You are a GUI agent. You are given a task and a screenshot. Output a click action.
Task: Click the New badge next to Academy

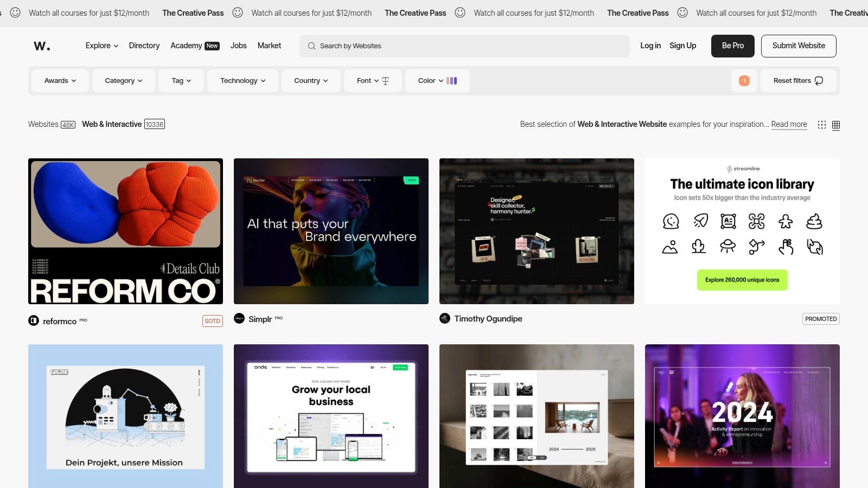point(212,46)
